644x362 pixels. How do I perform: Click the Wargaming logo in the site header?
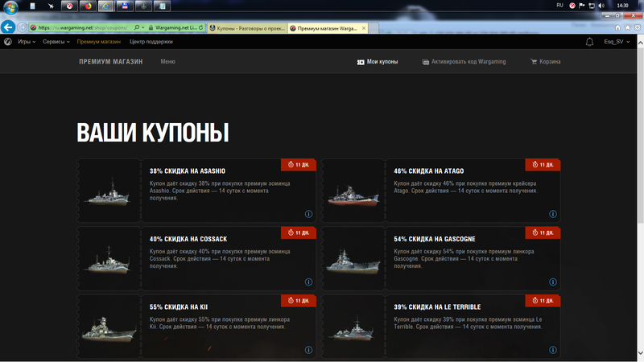pos(8,42)
